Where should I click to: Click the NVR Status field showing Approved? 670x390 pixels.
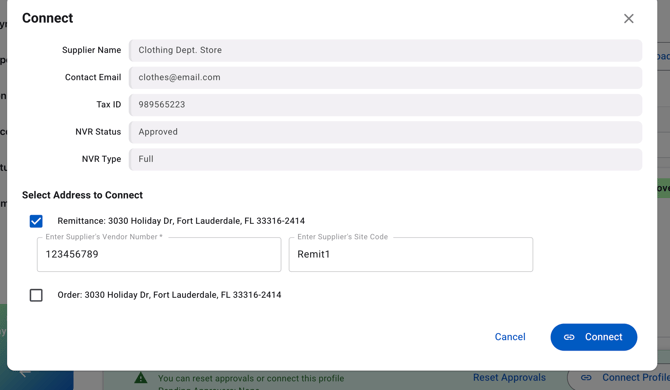tap(385, 132)
